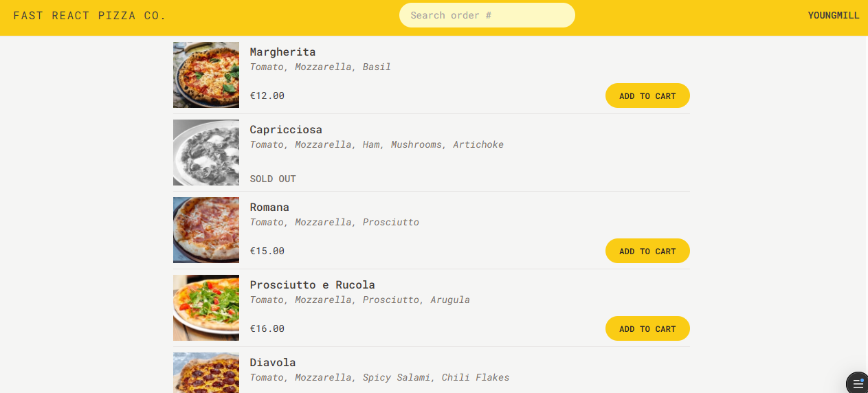
Task: Click the Margherita pizza photo
Action: click(206, 75)
